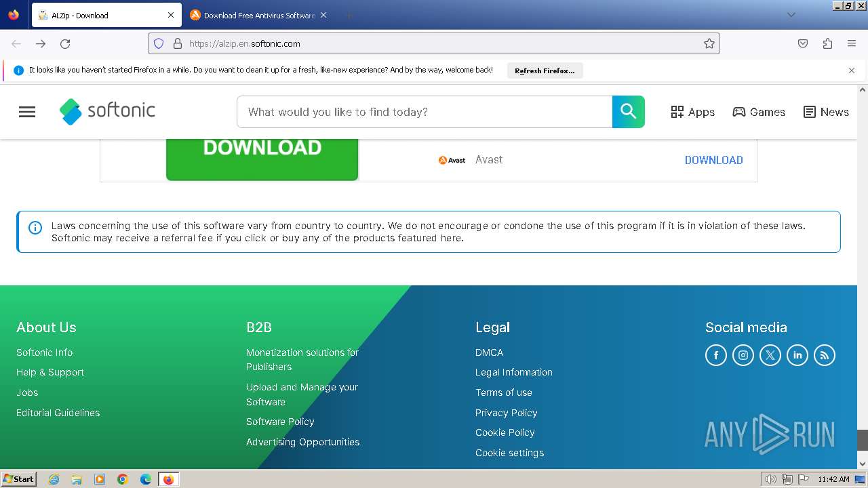Viewport: 868px width, 488px height.
Task: Open Monetization solutions for Publishers link
Action: [302, 359]
